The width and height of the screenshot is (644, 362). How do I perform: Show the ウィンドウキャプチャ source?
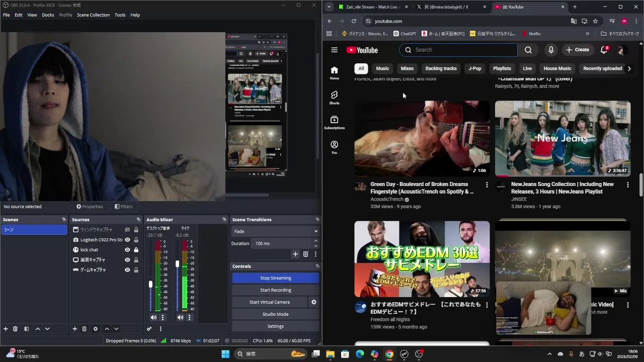coord(127,230)
